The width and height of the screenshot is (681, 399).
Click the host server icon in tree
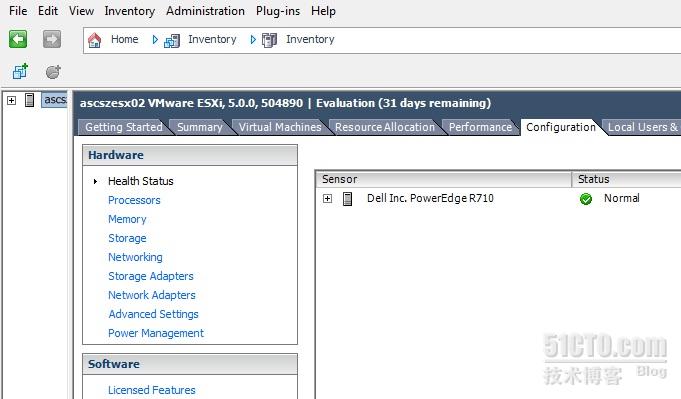30,100
